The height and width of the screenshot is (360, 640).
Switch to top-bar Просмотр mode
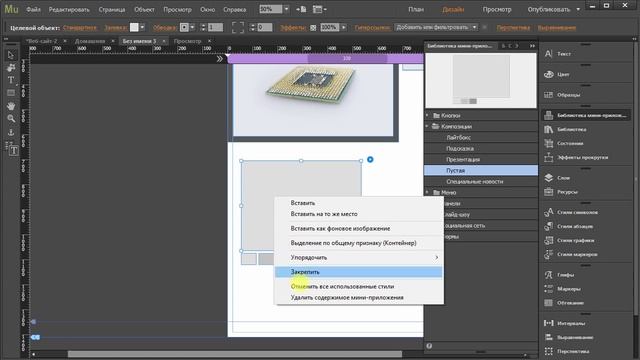click(496, 9)
